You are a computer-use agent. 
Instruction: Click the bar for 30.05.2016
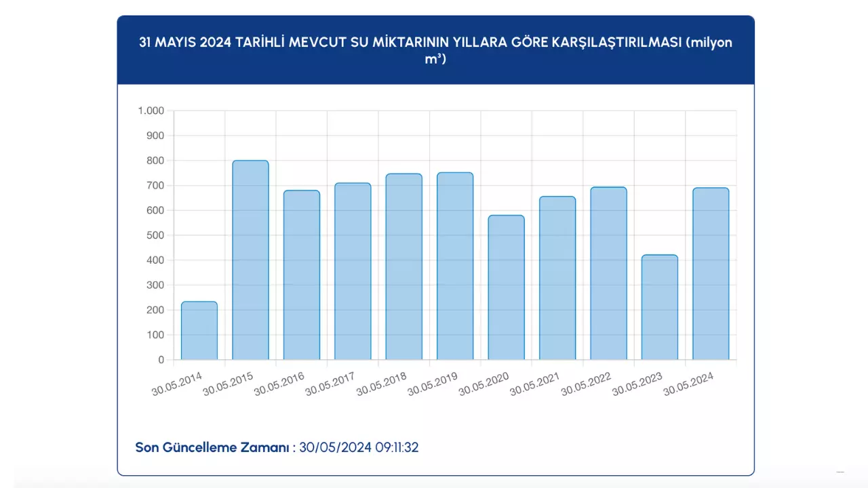click(x=302, y=275)
